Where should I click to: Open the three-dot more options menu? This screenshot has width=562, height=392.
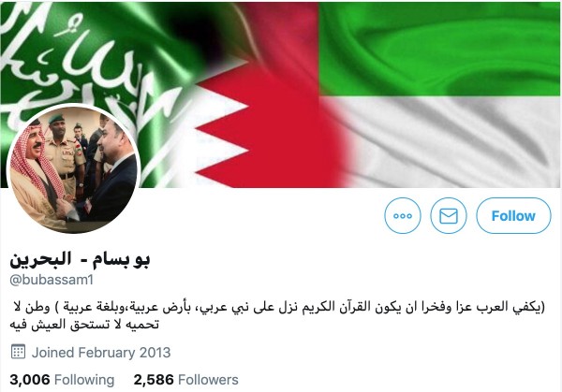click(403, 216)
